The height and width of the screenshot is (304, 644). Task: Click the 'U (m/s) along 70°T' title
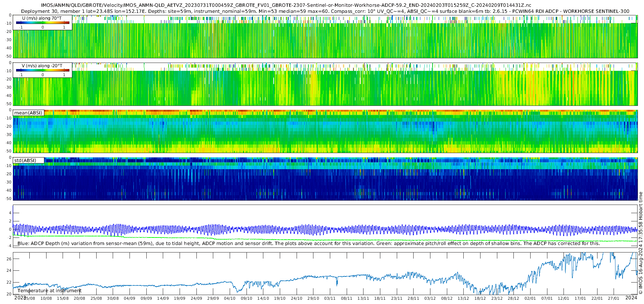coord(42,18)
